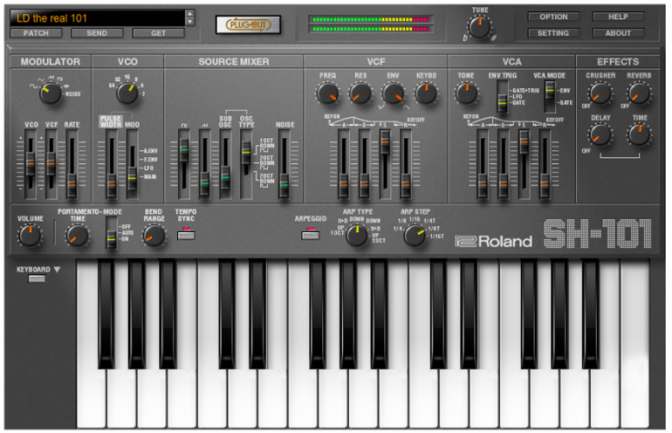Adjust the VCF FREQ knob
The height and width of the screenshot is (433, 672).
pos(327,94)
